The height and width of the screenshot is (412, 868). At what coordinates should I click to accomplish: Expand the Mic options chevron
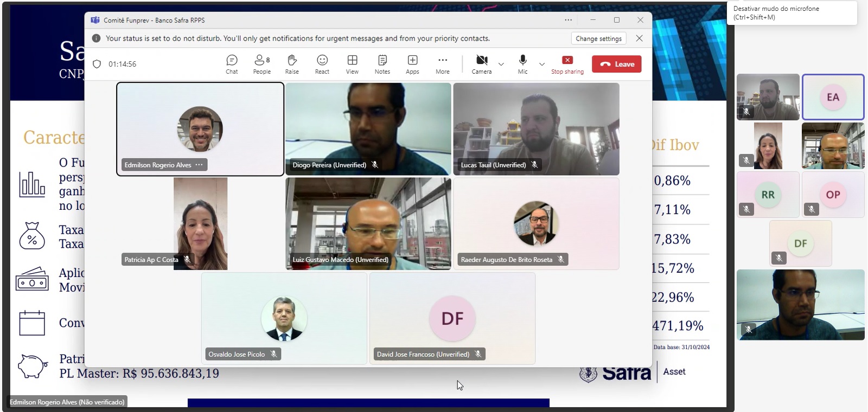pos(542,65)
